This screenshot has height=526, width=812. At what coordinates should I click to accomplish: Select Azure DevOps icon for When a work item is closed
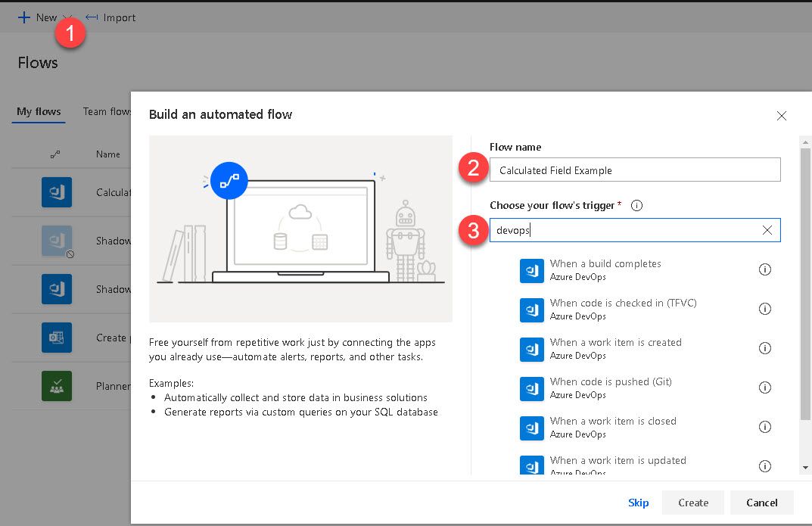[532, 428]
